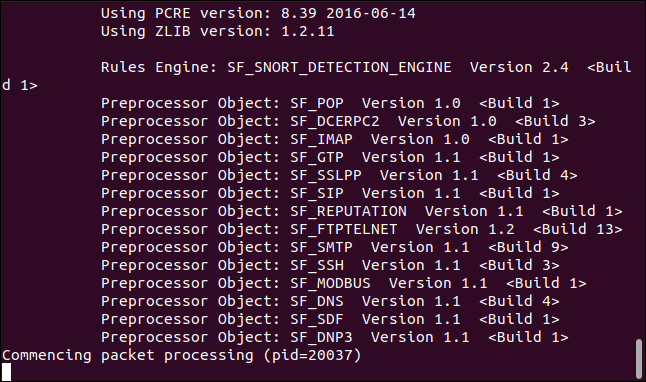The height and width of the screenshot is (382, 646).
Task: Click the SF_DCERPC2 preprocessor entry
Action: (348, 121)
